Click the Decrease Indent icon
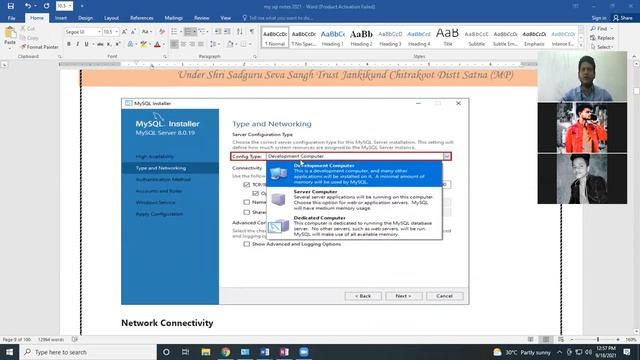This screenshot has height=360, width=640. 218,32
